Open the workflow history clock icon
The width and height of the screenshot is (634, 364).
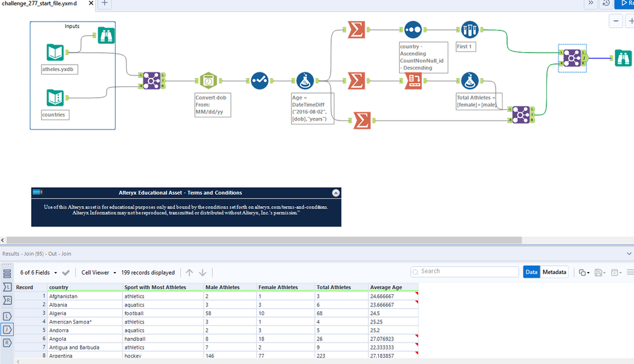(x=606, y=3)
